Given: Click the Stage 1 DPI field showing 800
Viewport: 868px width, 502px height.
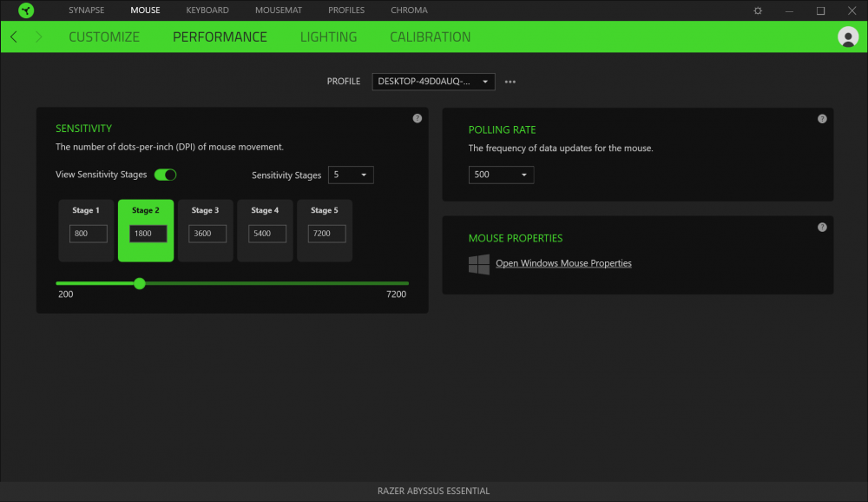Looking at the screenshot, I should coord(88,234).
